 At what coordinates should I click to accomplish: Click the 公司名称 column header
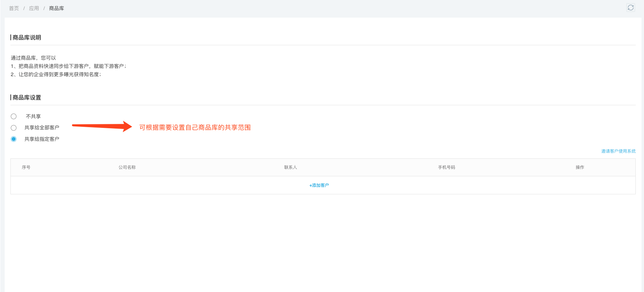(127, 167)
